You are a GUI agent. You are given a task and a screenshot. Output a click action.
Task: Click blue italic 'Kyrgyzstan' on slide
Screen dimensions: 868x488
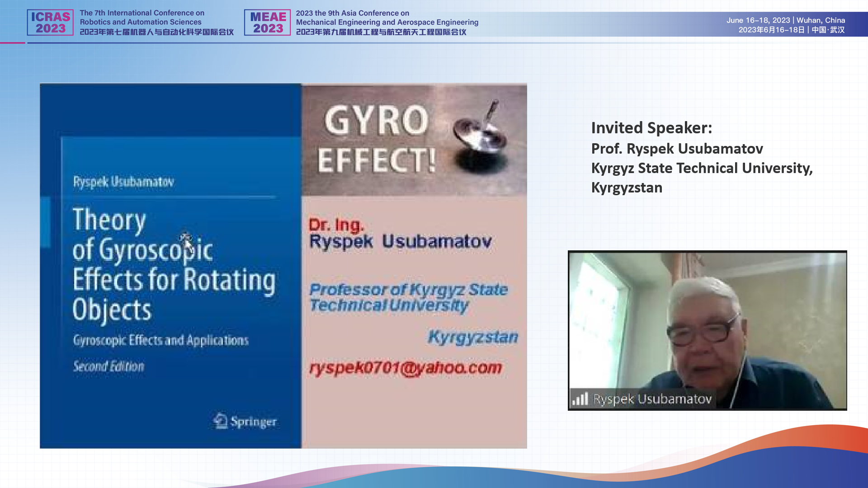[x=473, y=337]
